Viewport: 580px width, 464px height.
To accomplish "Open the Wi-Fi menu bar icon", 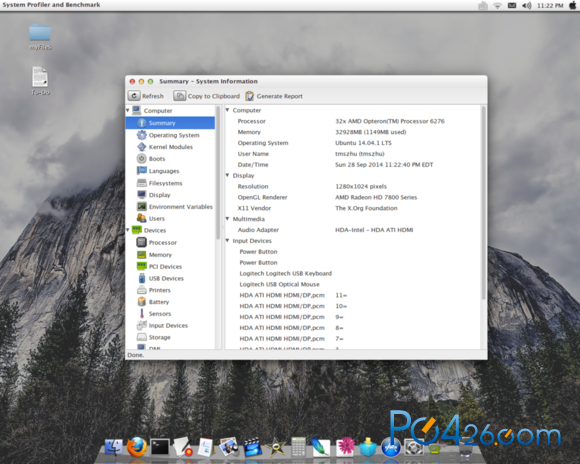I will tap(497, 6).
